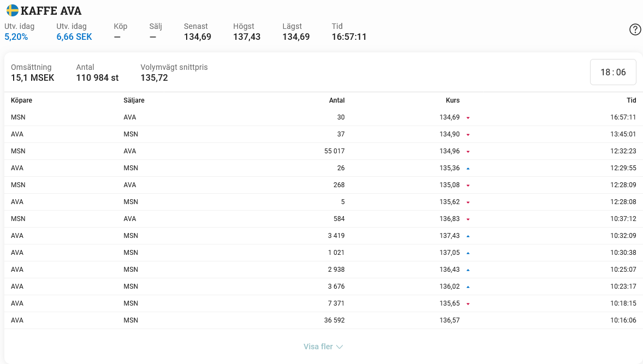Click the trade time 10:32:09
643x364 pixels.
[x=623, y=236]
